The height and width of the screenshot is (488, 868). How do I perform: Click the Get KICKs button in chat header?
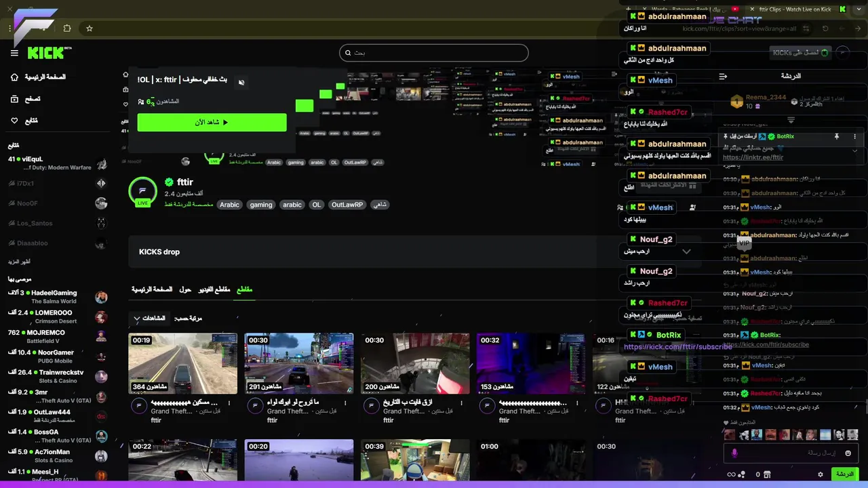801,53
